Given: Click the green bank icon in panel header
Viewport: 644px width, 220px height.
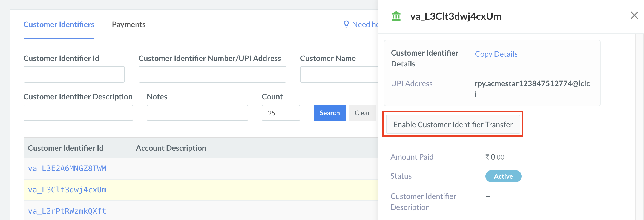Looking at the screenshot, I should pos(396,16).
